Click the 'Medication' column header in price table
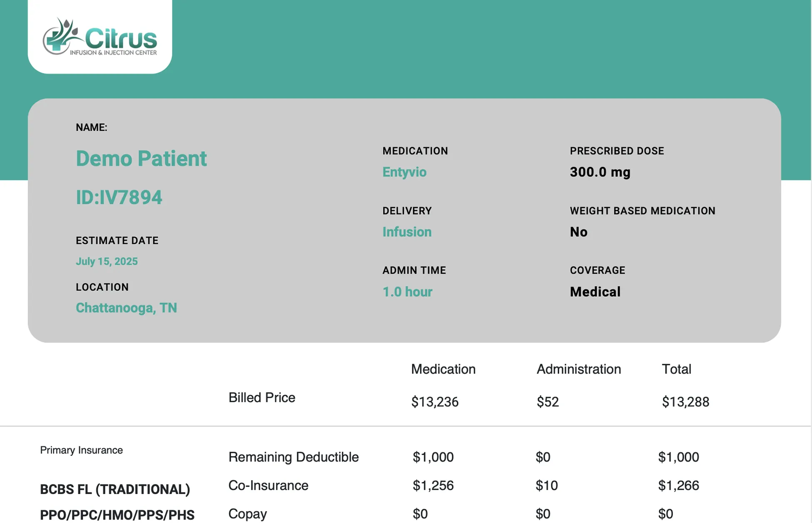The height and width of the screenshot is (523, 812). click(x=443, y=369)
